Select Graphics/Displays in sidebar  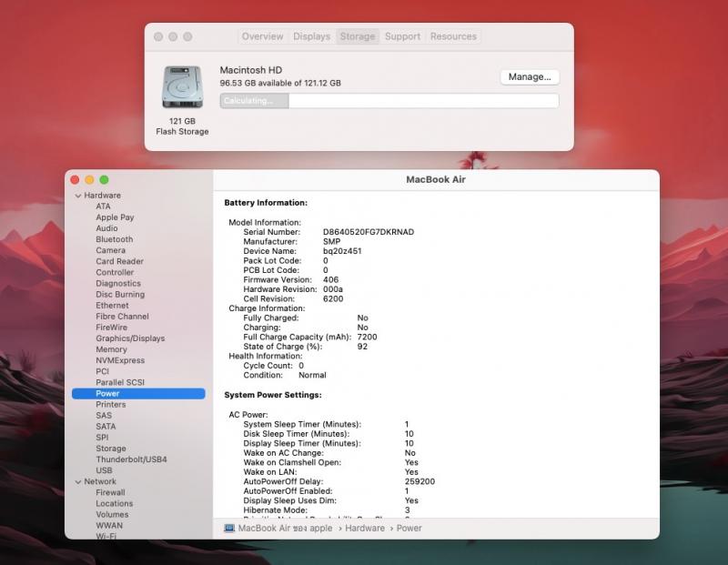tap(130, 338)
